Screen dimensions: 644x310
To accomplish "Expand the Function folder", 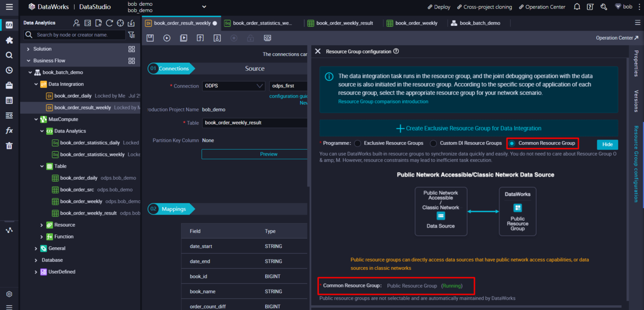I will click(x=42, y=237).
